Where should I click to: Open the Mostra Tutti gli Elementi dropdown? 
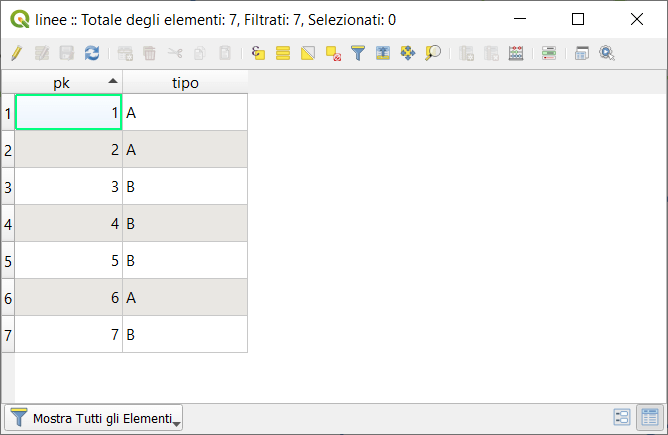click(x=95, y=418)
